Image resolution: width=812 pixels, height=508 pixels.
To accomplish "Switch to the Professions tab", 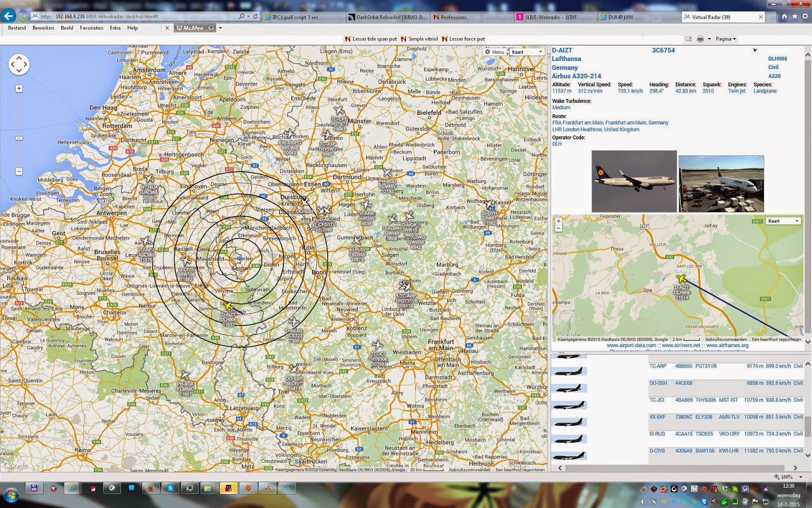I will pyautogui.click(x=471, y=17).
